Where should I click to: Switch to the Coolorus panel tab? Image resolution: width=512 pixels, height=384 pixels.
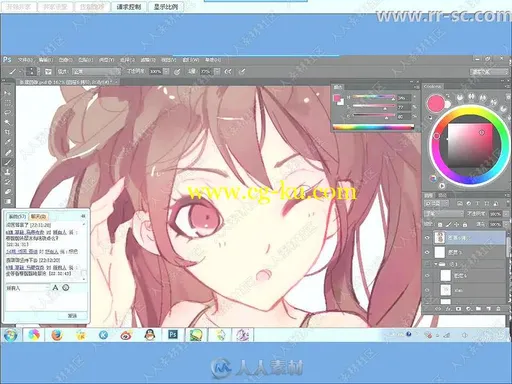click(x=433, y=86)
